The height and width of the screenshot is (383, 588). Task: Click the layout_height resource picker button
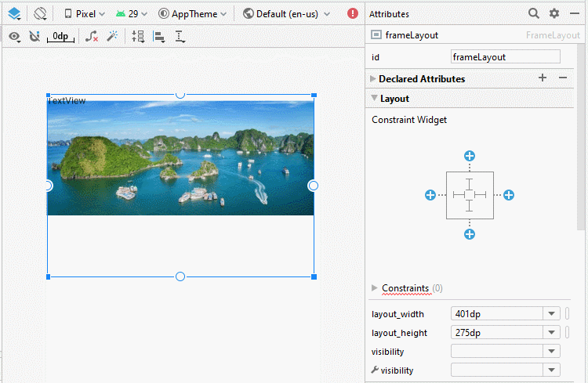567,332
